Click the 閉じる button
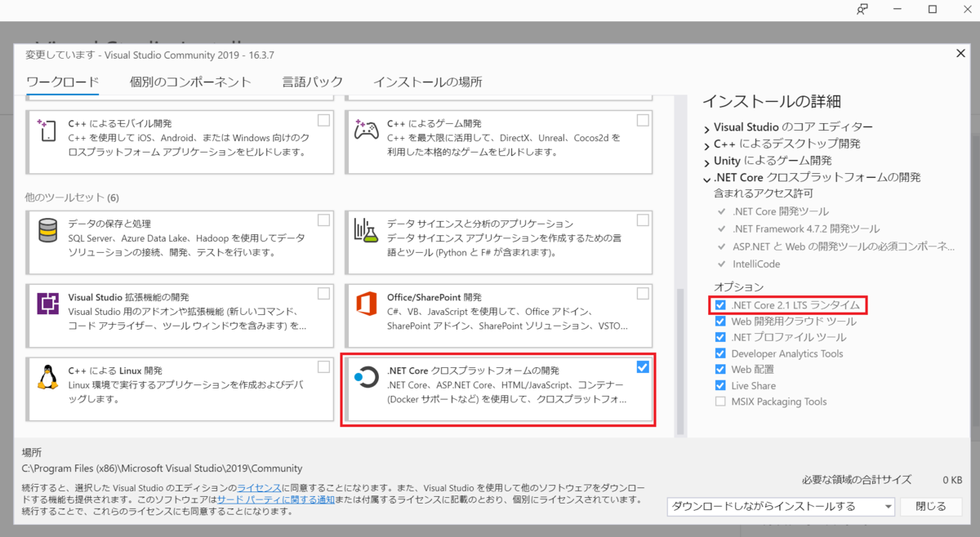This screenshot has width=980, height=537. click(x=931, y=506)
